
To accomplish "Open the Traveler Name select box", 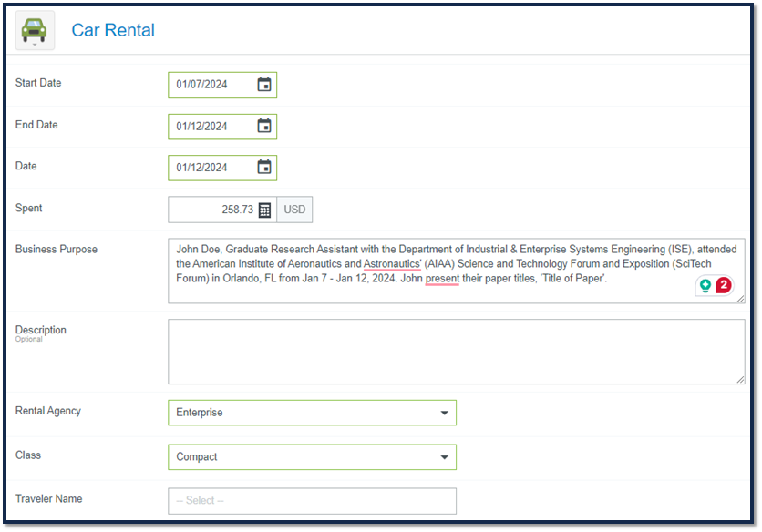I will coord(312,501).
